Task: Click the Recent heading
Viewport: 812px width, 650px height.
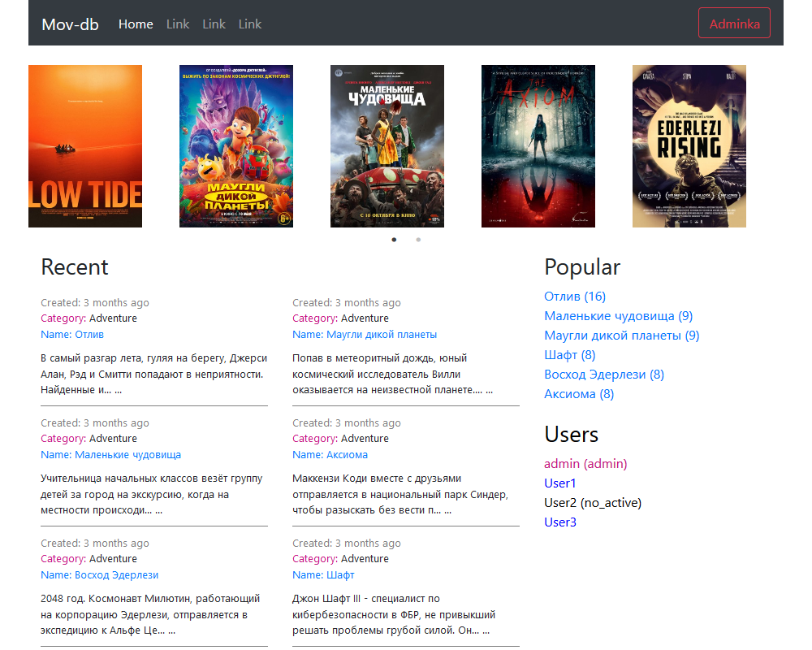Action: 75,267
